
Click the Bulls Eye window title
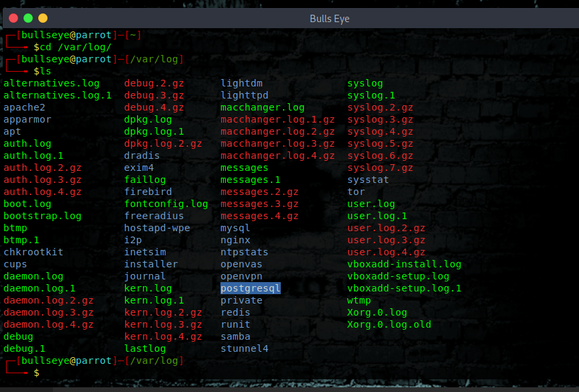(330, 19)
